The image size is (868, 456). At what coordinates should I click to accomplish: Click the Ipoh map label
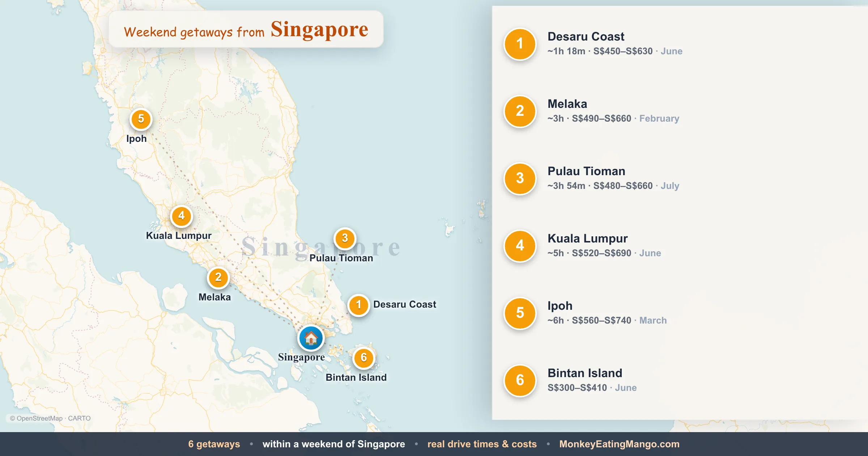(136, 139)
